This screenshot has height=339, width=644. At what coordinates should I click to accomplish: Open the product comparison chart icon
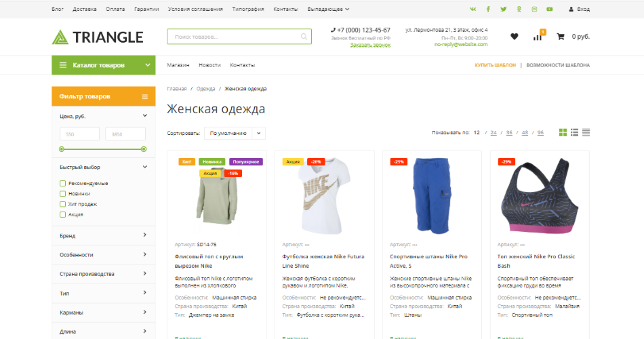[x=538, y=37]
